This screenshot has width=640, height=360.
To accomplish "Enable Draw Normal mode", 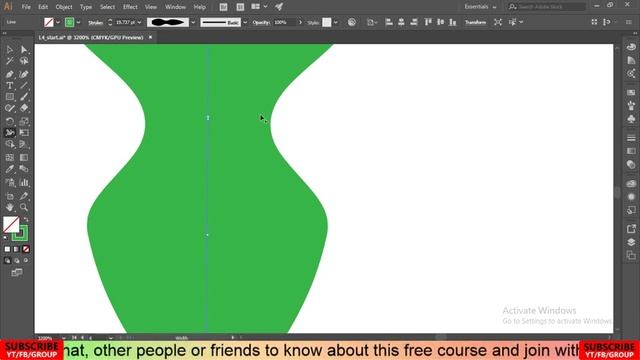I will 7,260.
